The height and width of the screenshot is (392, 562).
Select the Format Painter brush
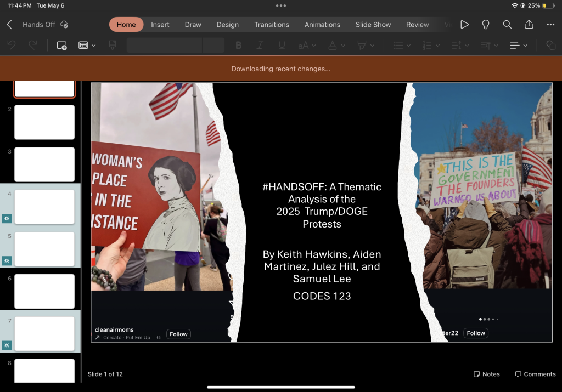click(113, 45)
